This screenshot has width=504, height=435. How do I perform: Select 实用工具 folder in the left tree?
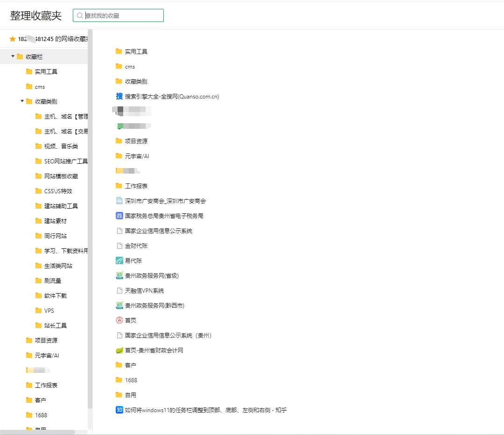[46, 71]
